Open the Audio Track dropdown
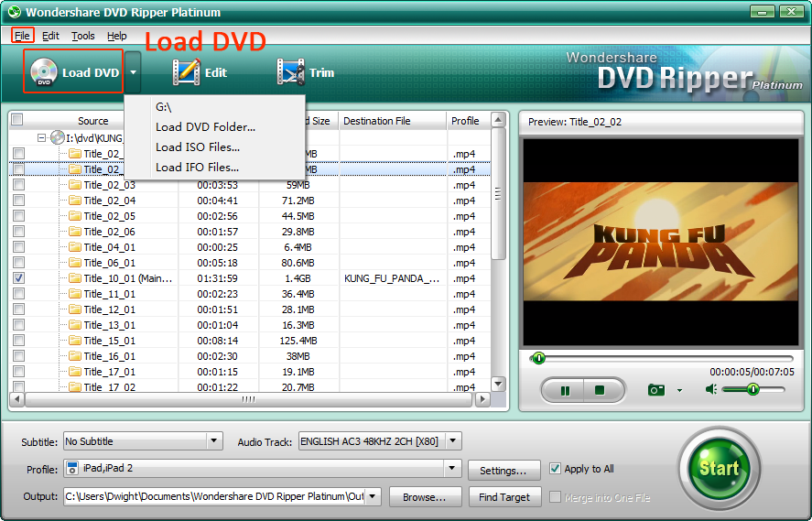Image resolution: width=812 pixels, height=521 pixels. (454, 441)
